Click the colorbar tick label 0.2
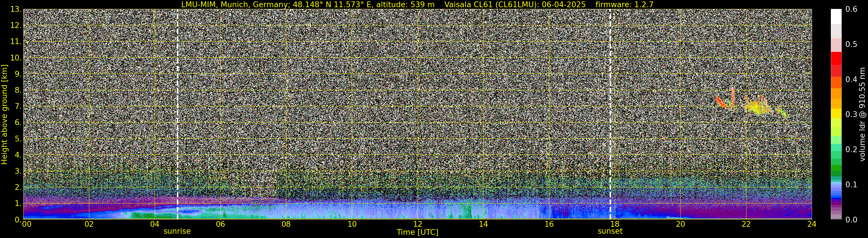This screenshot has height=238, width=868. (851, 150)
